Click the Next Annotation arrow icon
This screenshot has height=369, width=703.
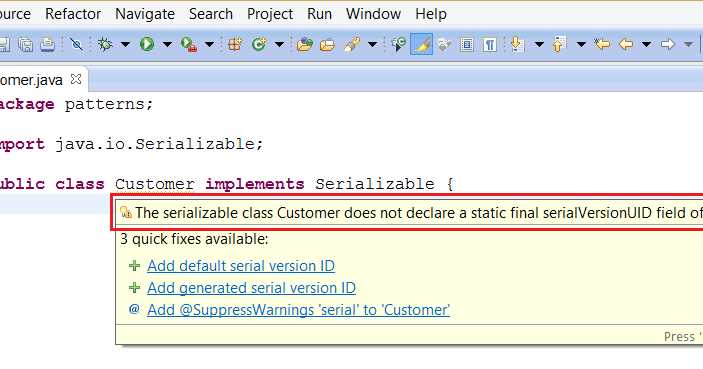(x=517, y=44)
